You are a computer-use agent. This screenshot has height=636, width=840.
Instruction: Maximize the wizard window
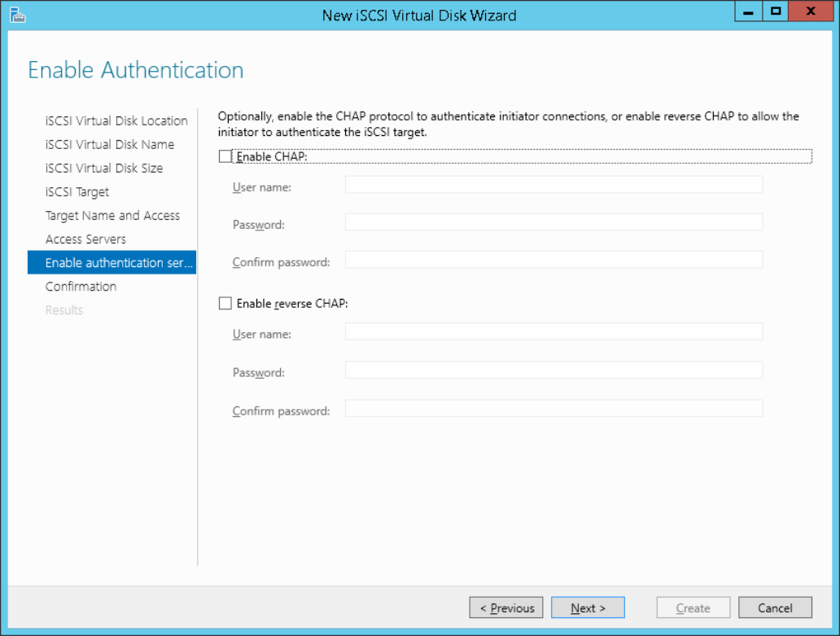[776, 12]
